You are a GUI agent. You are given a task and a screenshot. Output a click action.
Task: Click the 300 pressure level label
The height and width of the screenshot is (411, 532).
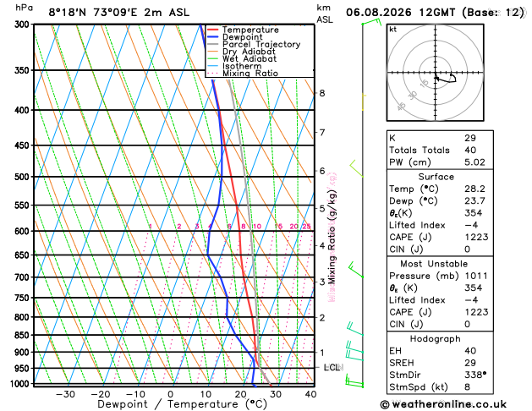pos(24,25)
